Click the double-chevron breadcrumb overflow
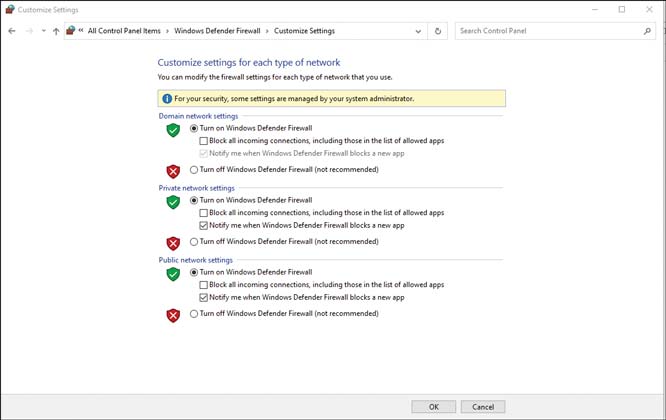 (x=81, y=31)
